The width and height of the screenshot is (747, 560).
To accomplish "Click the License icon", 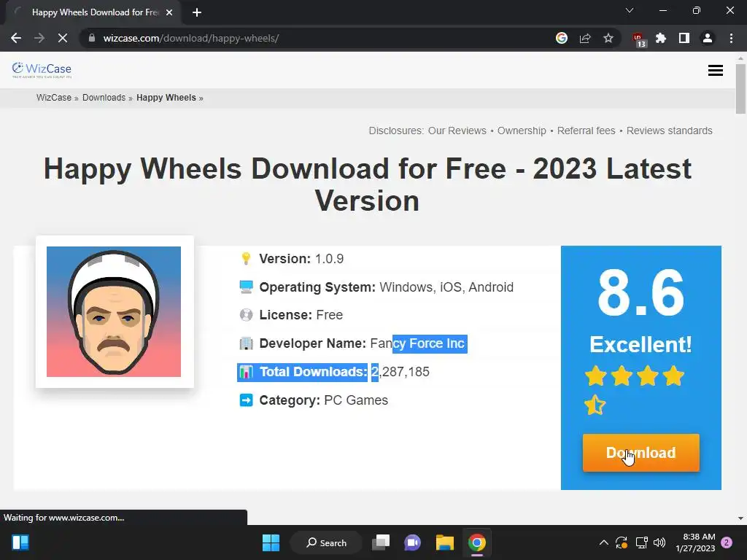I will point(246,315).
